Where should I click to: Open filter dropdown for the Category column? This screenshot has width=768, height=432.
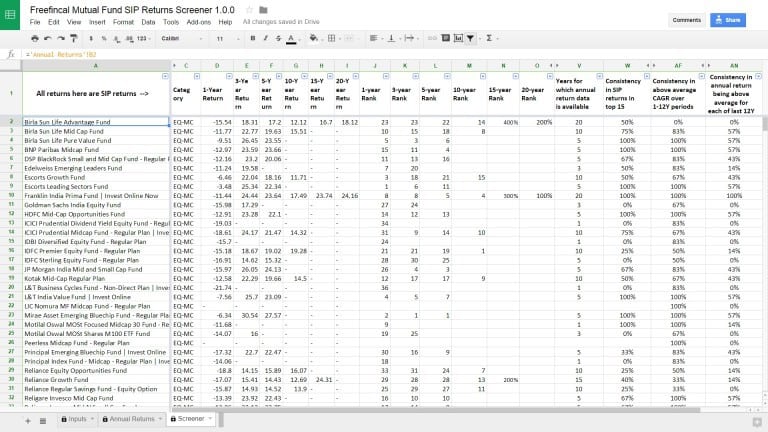coord(196,76)
